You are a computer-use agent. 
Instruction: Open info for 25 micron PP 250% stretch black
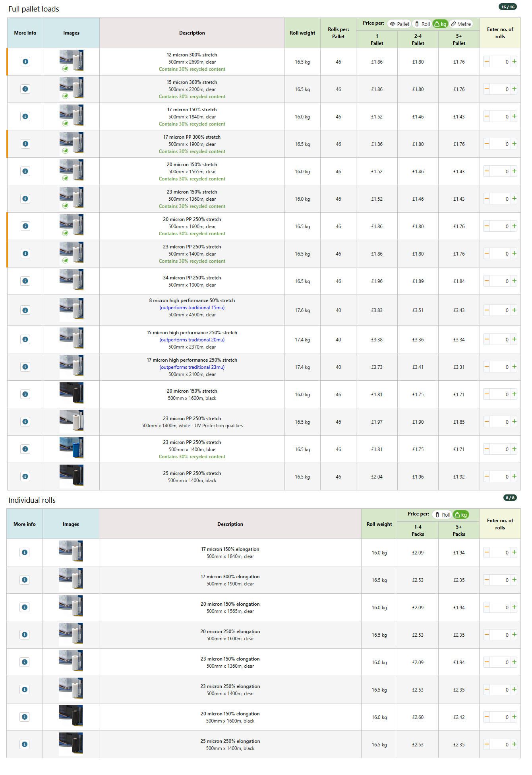coord(25,477)
